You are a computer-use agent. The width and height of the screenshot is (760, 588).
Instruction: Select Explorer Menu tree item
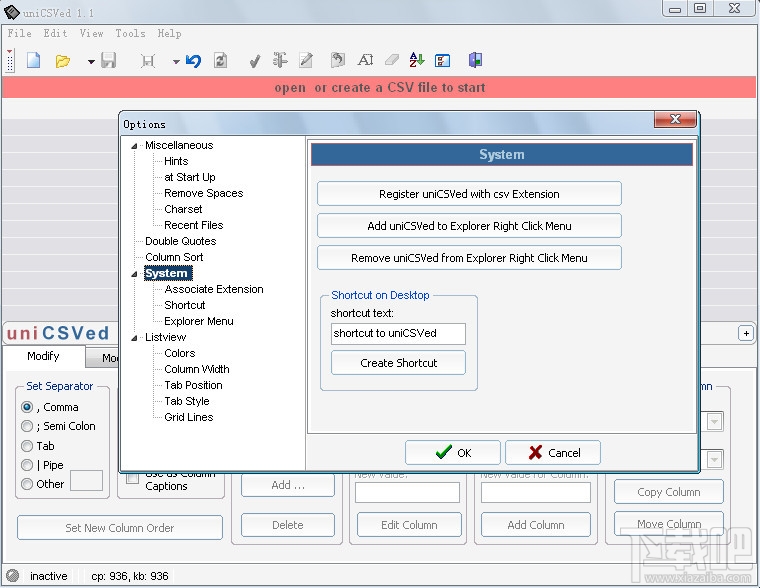coord(199,321)
